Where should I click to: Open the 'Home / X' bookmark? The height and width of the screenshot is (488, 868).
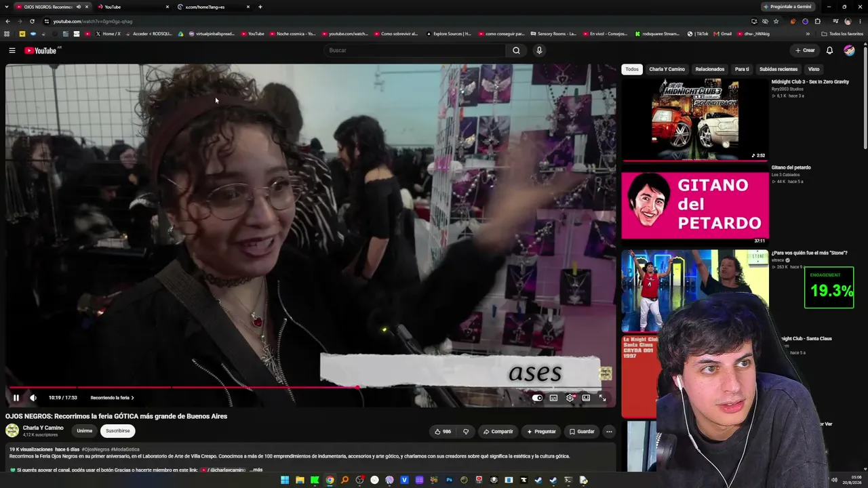point(108,33)
